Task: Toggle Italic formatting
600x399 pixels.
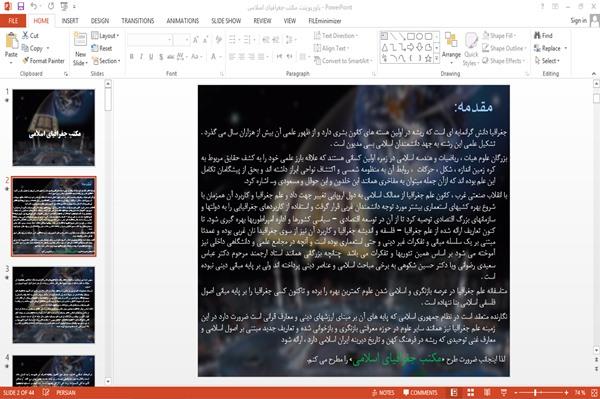Action: pyautogui.click(x=141, y=57)
